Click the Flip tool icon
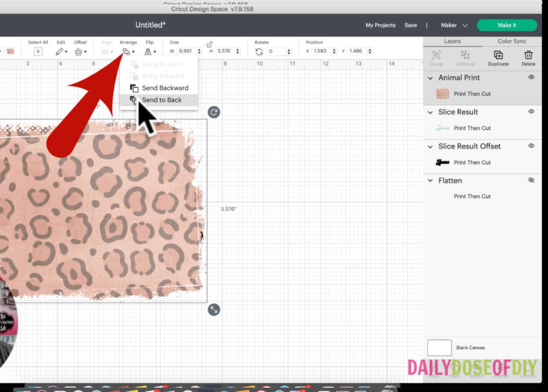 pyautogui.click(x=149, y=50)
